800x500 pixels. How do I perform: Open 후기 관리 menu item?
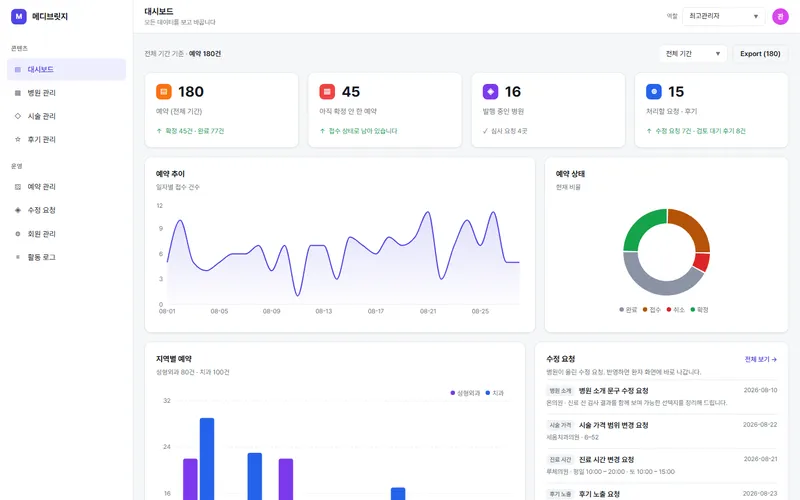(x=66, y=139)
